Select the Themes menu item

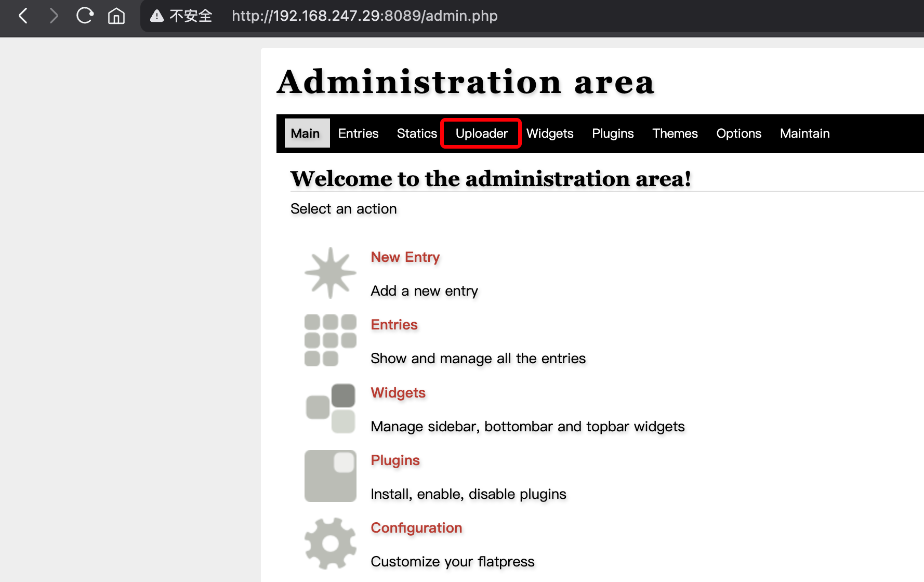[675, 134]
